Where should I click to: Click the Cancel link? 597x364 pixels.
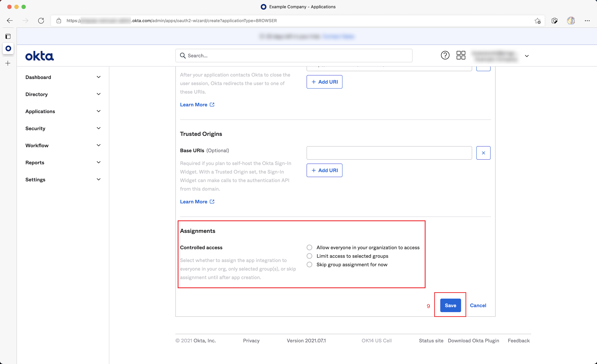(x=478, y=305)
